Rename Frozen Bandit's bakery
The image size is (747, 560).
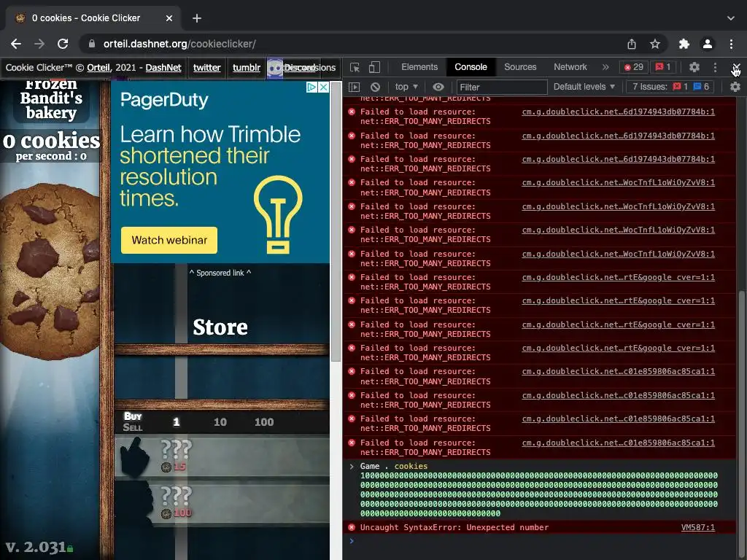pyautogui.click(x=51, y=98)
